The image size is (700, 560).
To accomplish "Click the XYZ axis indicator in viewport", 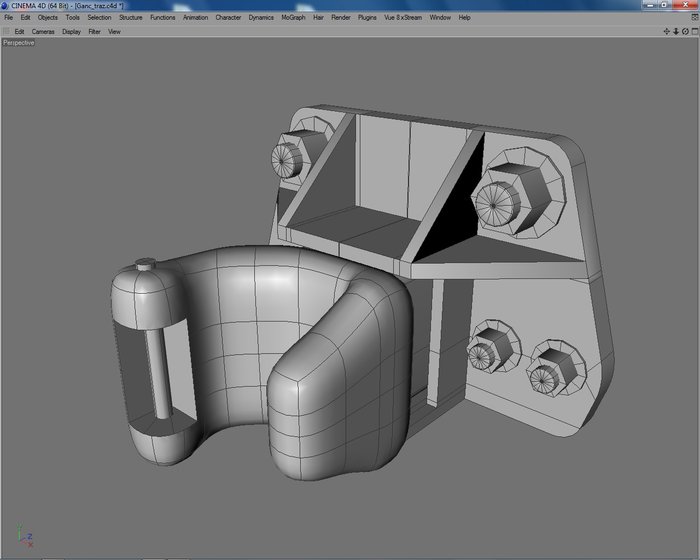I will click(x=25, y=536).
